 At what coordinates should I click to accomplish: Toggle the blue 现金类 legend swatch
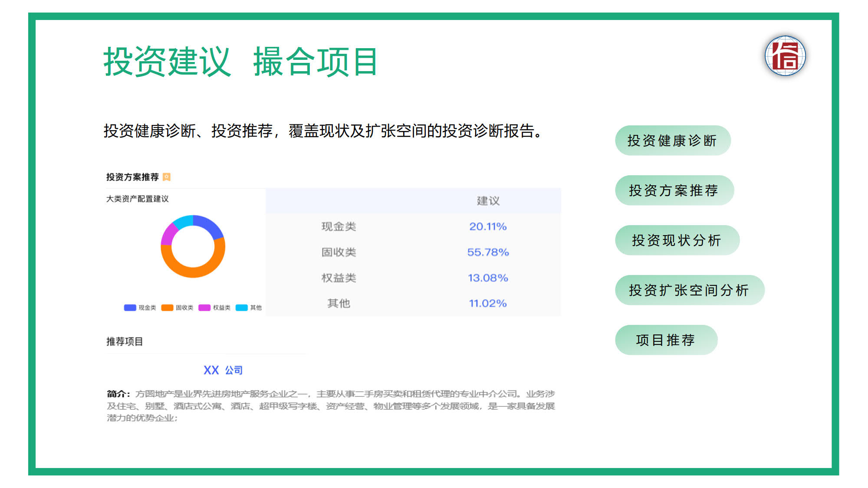(x=130, y=308)
